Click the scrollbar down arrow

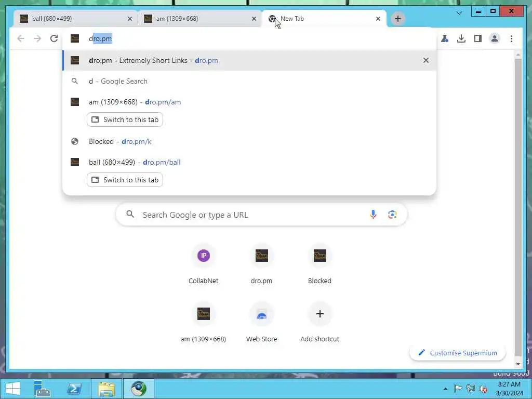point(518,364)
